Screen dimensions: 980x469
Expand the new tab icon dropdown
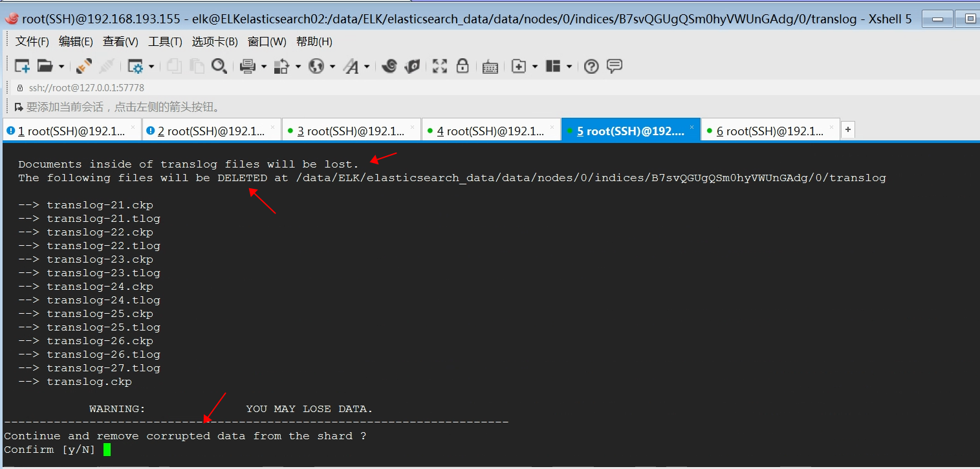pos(535,66)
